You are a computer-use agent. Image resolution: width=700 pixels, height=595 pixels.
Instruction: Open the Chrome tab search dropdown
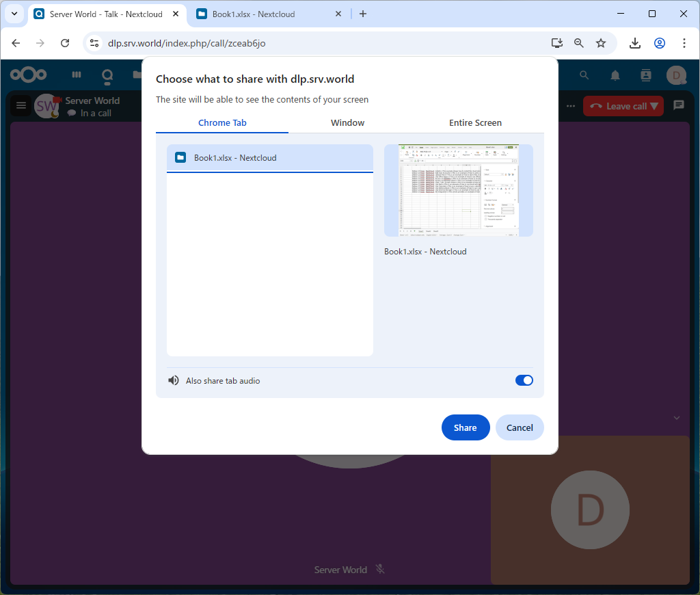(x=14, y=14)
